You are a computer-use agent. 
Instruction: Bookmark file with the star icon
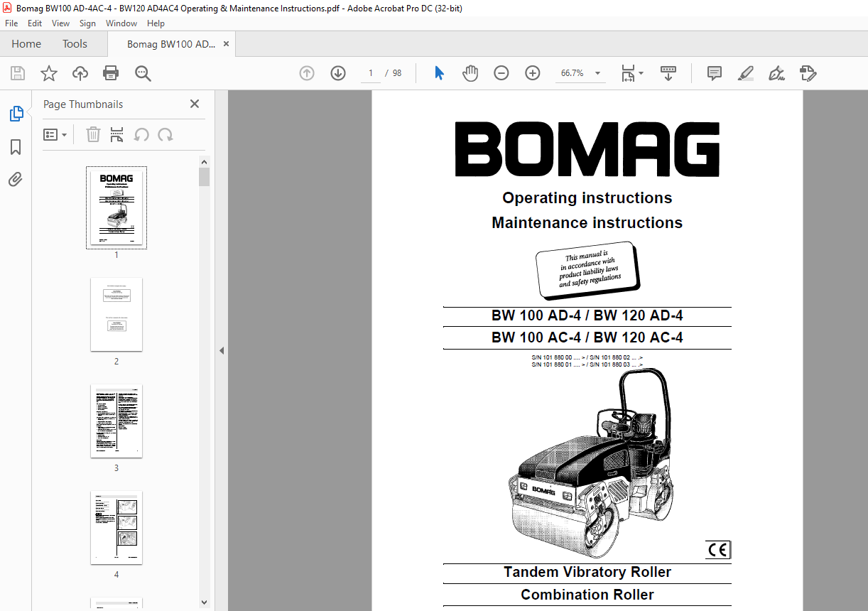(49, 73)
